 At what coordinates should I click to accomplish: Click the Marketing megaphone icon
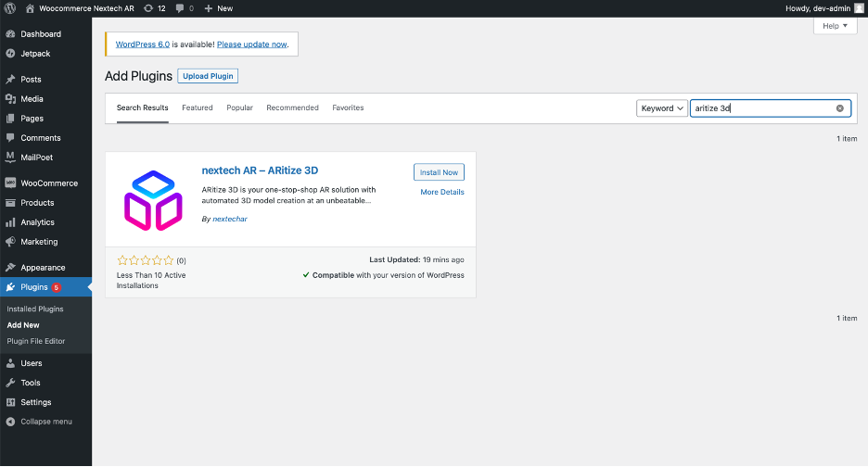[10, 242]
